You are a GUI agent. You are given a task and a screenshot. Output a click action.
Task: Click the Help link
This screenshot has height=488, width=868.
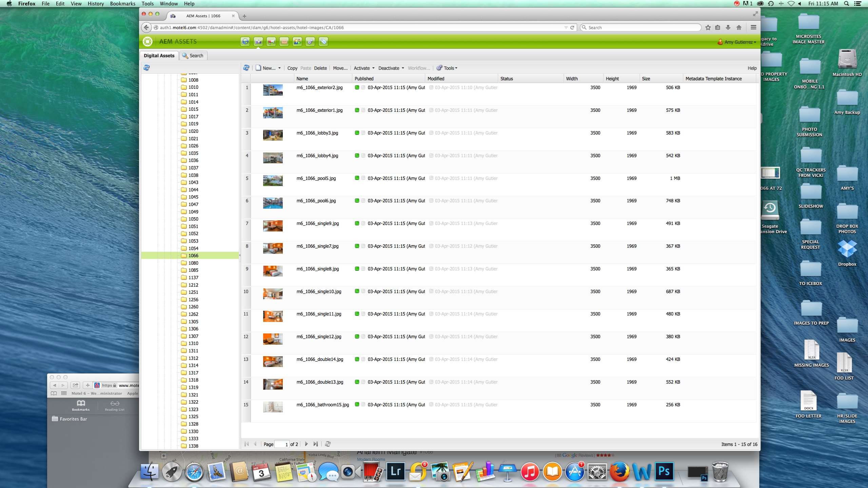point(752,68)
